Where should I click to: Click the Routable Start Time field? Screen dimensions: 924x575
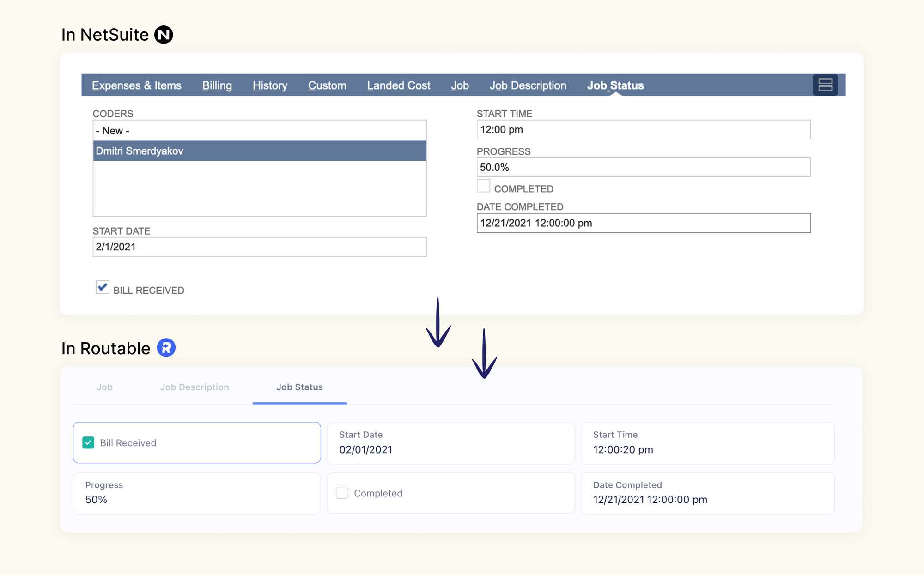pos(707,443)
